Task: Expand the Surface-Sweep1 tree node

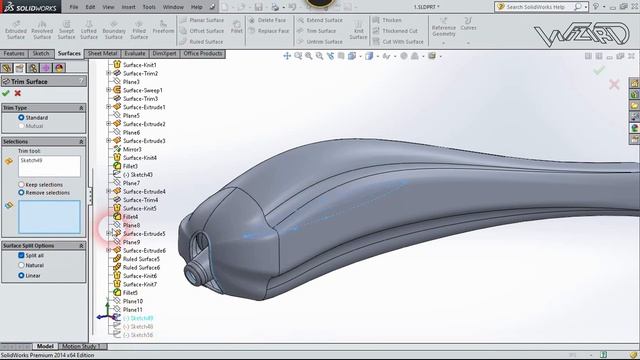Action: pyautogui.click(x=109, y=90)
